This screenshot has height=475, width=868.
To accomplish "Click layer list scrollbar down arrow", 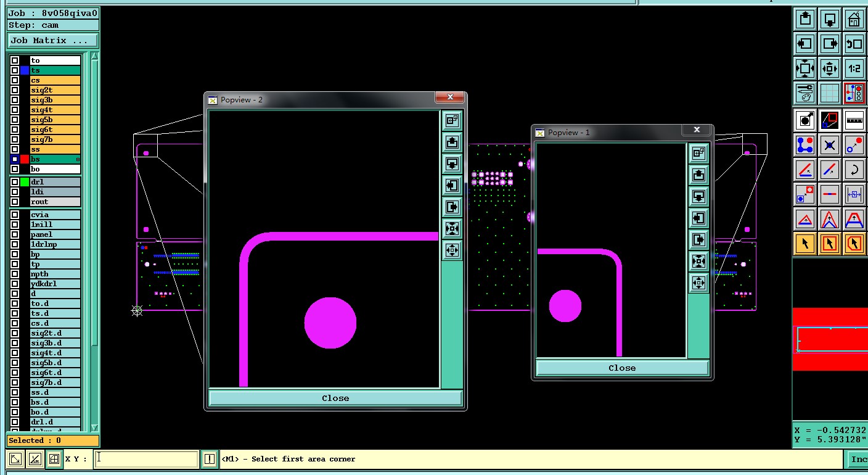I will point(94,427).
